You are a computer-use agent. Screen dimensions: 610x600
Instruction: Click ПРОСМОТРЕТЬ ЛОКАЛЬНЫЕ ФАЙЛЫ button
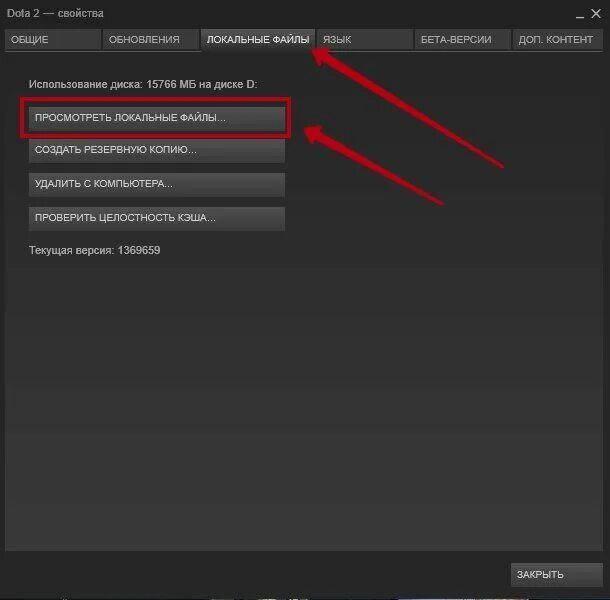(x=157, y=118)
